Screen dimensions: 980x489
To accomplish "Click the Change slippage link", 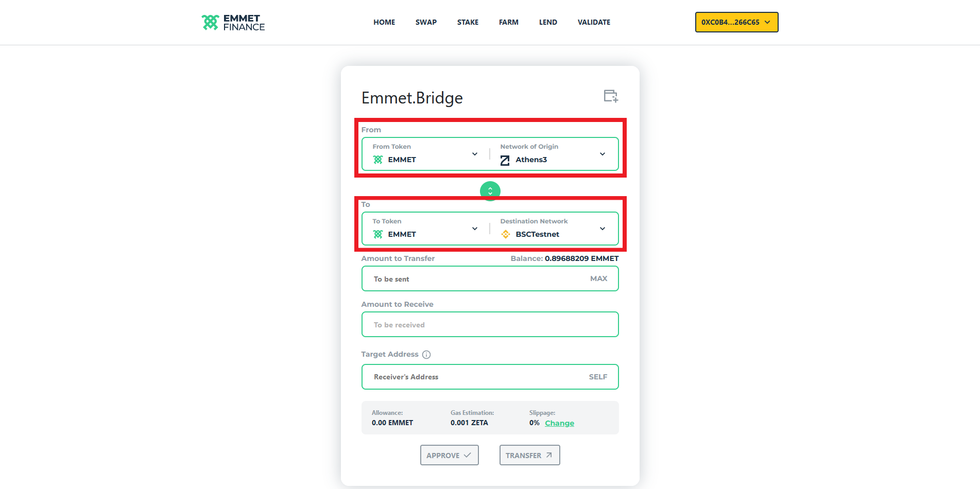I will [559, 423].
